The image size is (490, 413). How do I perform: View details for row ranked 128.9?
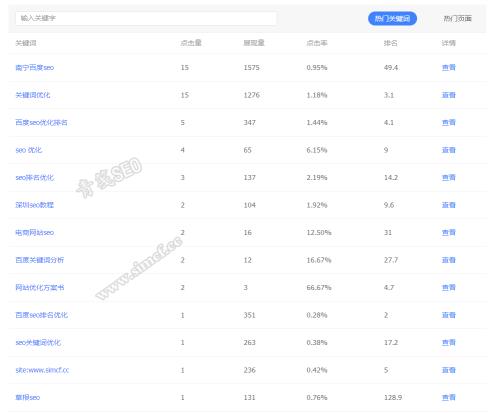(449, 397)
